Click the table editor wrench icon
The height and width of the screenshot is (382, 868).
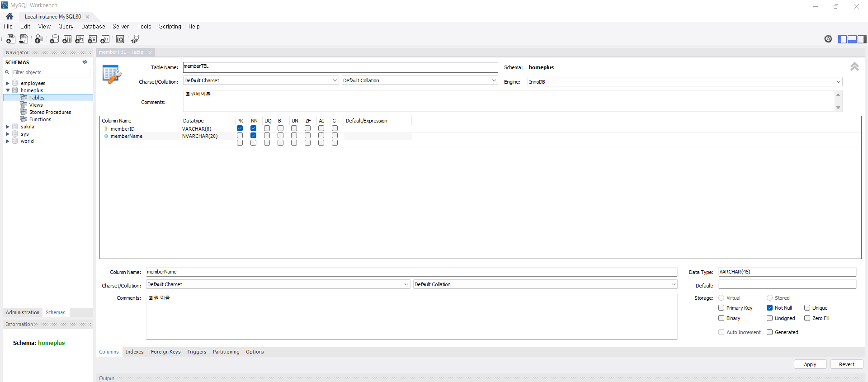(112, 74)
